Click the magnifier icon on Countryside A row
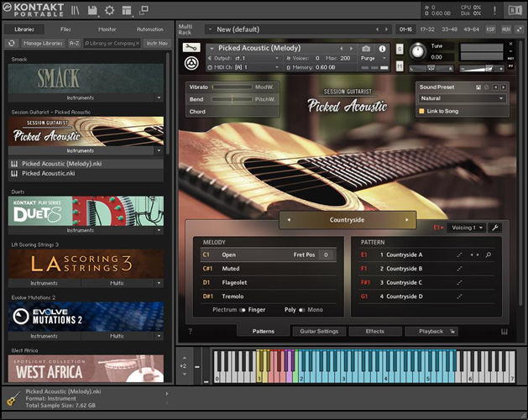The image size is (528, 420). [x=489, y=255]
